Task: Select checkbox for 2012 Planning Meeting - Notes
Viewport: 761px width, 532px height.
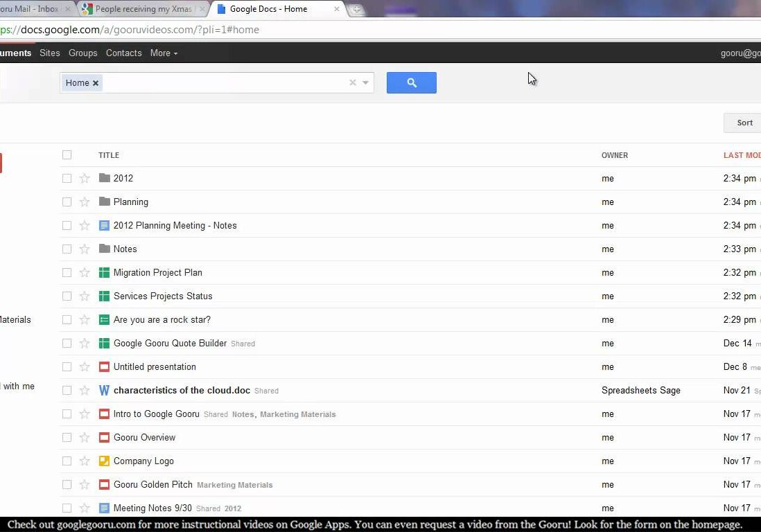Action: (67, 226)
